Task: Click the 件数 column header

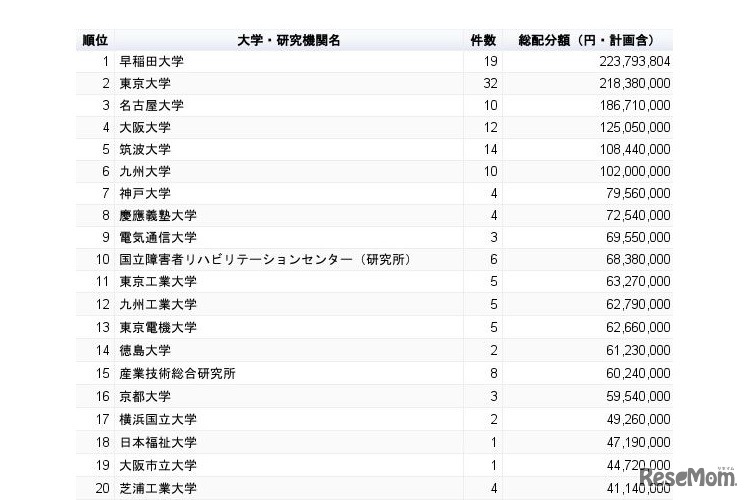Action: 483,40
